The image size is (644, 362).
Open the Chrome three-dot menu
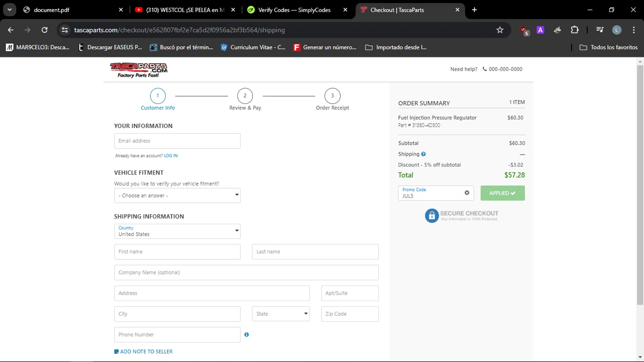pos(634,30)
